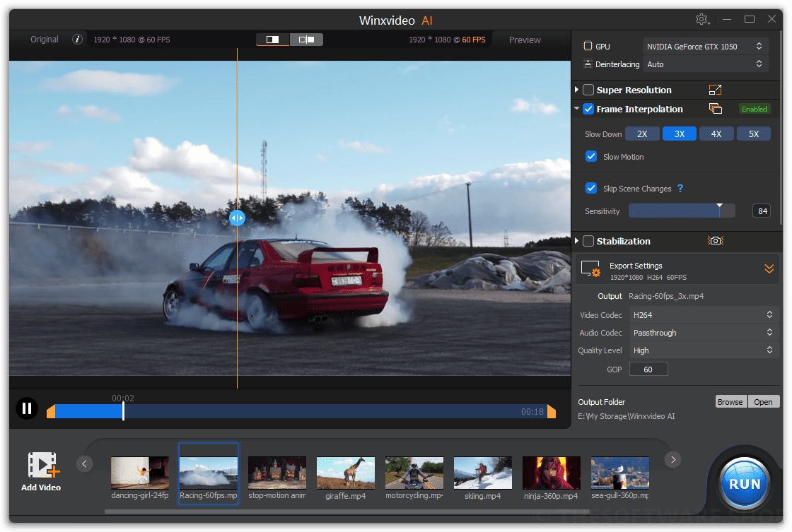Click the Sensitivity value field 84
792x532 pixels.
762,211
